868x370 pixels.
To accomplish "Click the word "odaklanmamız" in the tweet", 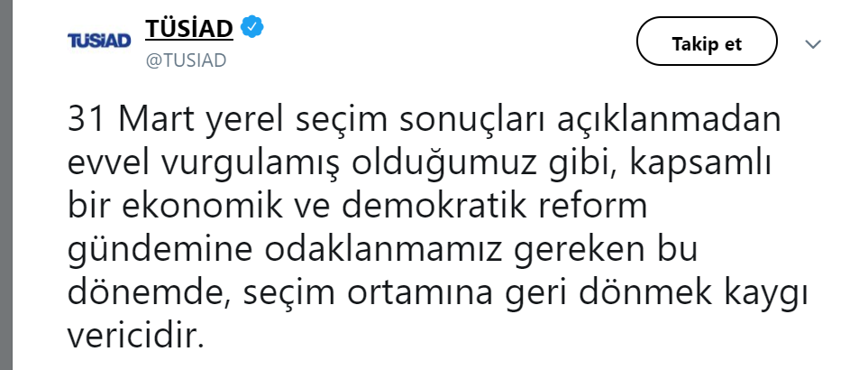I will [x=384, y=249].
